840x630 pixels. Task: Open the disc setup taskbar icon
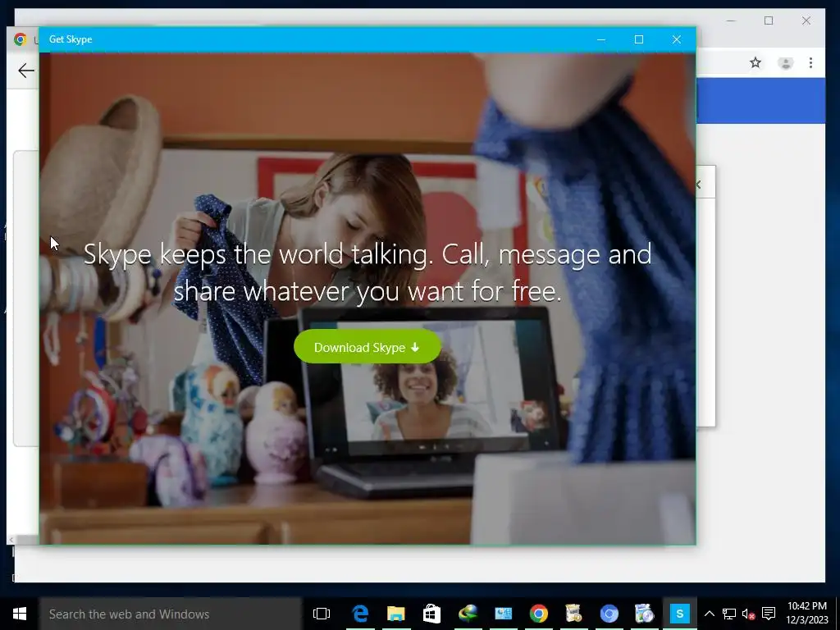pos(645,614)
